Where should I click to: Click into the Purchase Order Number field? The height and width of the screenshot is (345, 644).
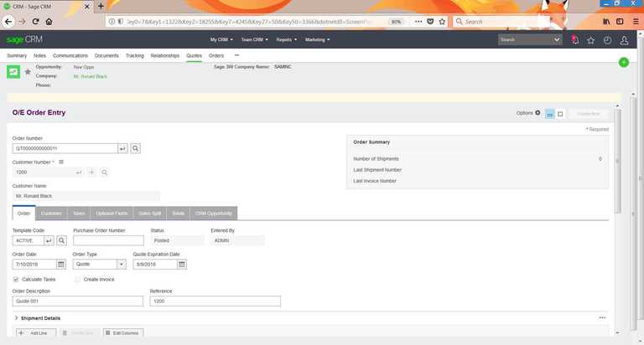click(108, 240)
